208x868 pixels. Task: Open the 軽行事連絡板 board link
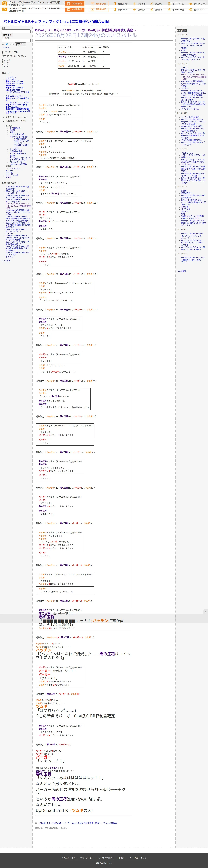(15, 128)
